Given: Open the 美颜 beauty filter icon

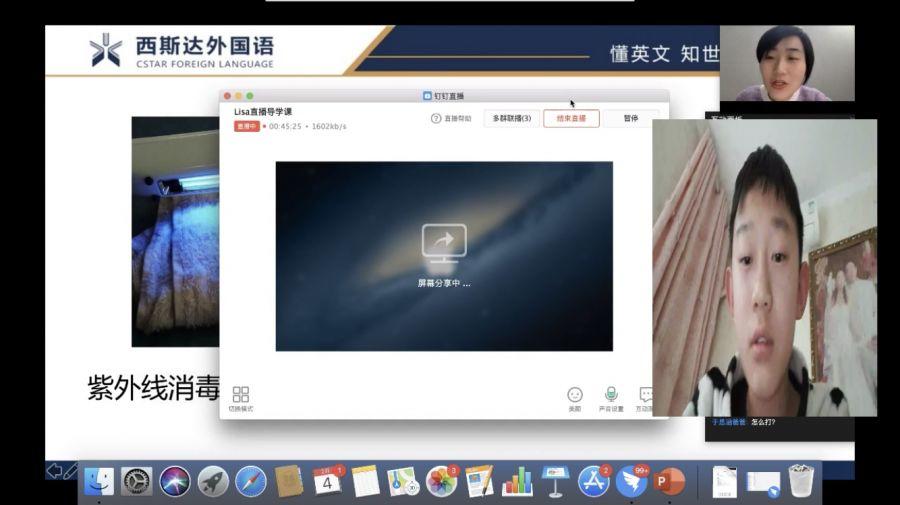Looking at the screenshot, I should [x=574, y=396].
